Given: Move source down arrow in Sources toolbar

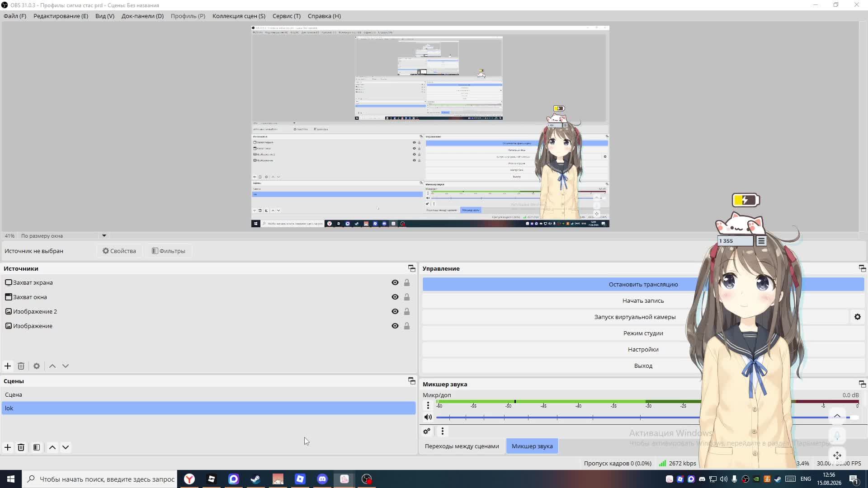Looking at the screenshot, I should tap(66, 366).
